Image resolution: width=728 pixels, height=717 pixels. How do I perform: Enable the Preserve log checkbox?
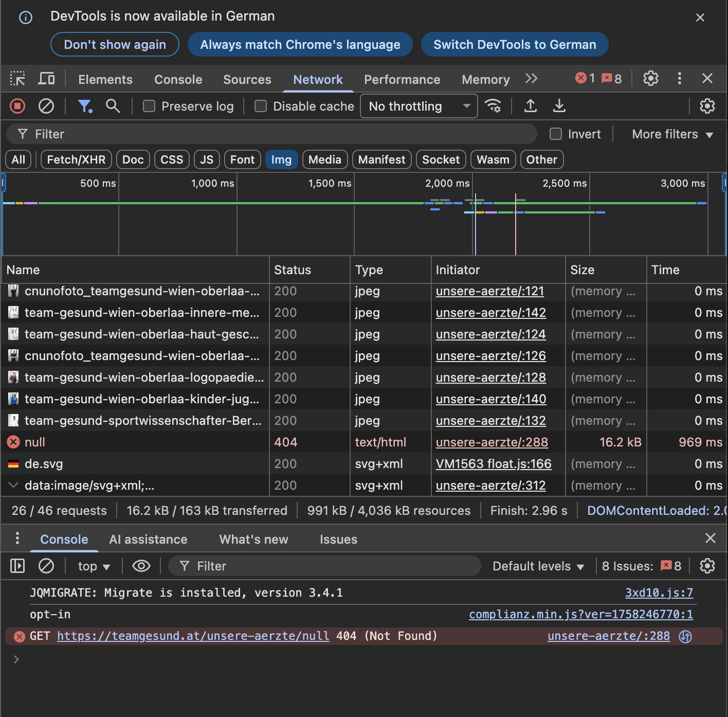pos(149,106)
